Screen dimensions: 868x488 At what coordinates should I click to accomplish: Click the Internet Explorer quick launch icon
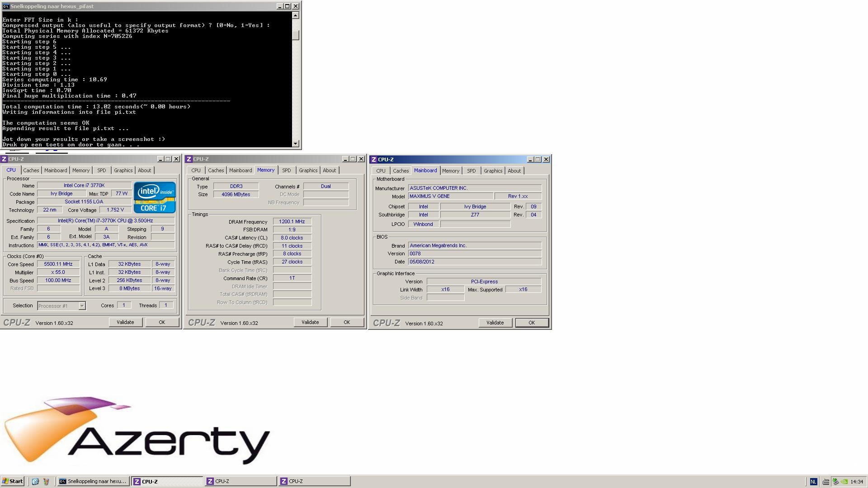35,482
